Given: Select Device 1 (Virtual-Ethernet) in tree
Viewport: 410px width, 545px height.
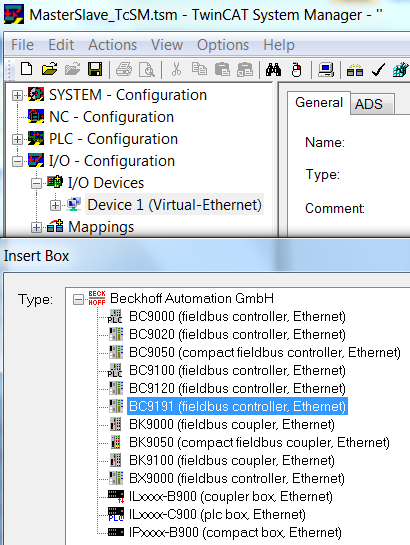Looking at the screenshot, I should pyautogui.click(x=174, y=204).
